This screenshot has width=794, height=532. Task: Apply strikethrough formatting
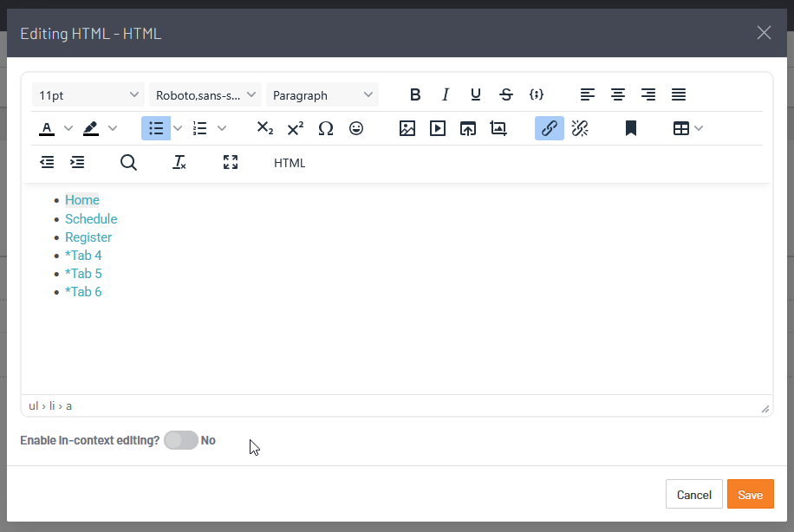(506, 94)
